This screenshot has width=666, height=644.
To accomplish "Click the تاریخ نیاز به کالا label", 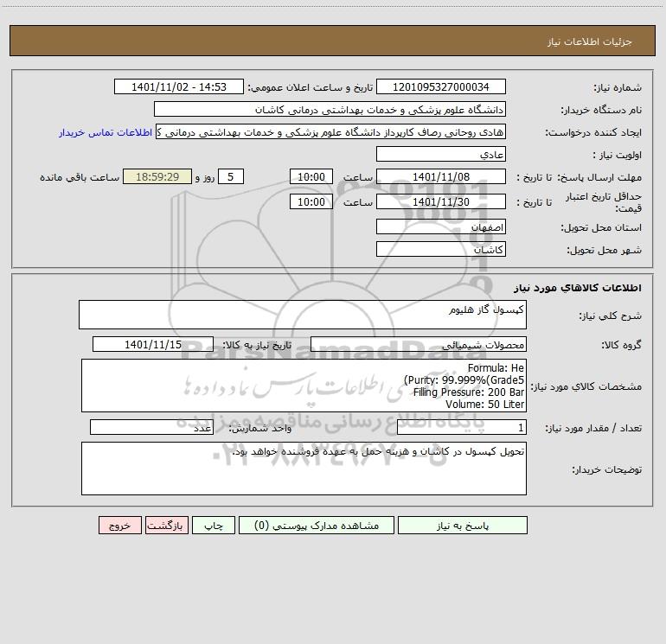I will pyautogui.click(x=257, y=345).
